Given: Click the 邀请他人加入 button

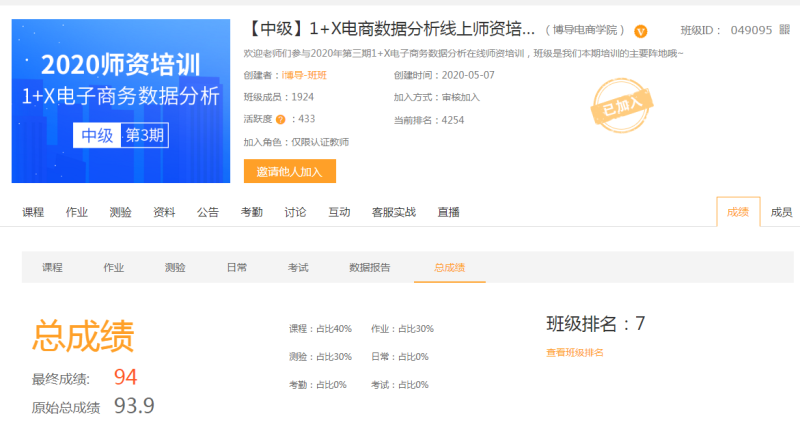Looking at the screenshot, I should [x=289, y=171].
